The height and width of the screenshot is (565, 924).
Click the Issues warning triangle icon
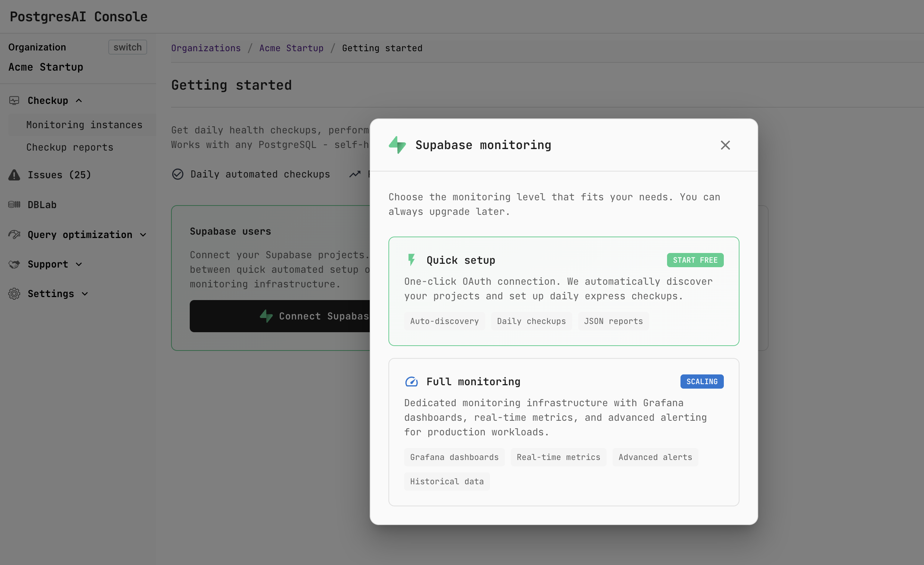(x=14, y=175)
